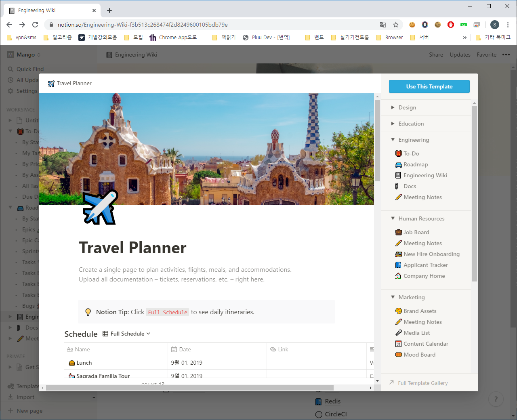Open the vpn&sms bookmark folder
Viewport: 517px width, 420px height.
point(22,38)
